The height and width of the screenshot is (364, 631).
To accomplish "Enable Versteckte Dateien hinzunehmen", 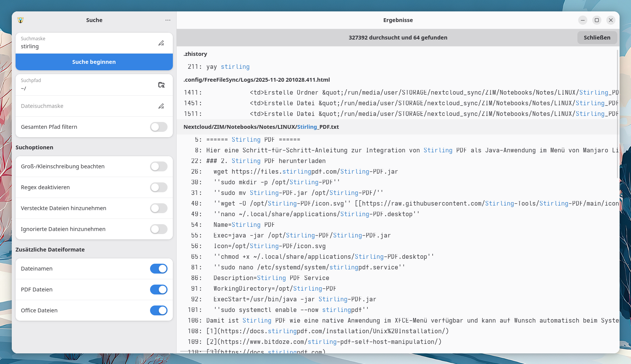I will (158, 208).
